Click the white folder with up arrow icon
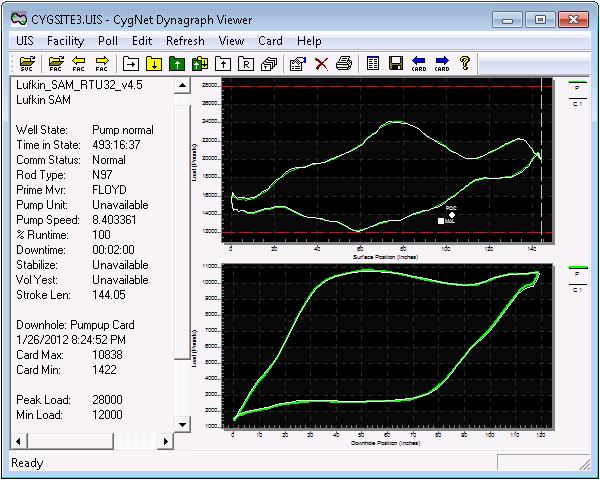Screen dimensions: 600x480 pos(223,64)
